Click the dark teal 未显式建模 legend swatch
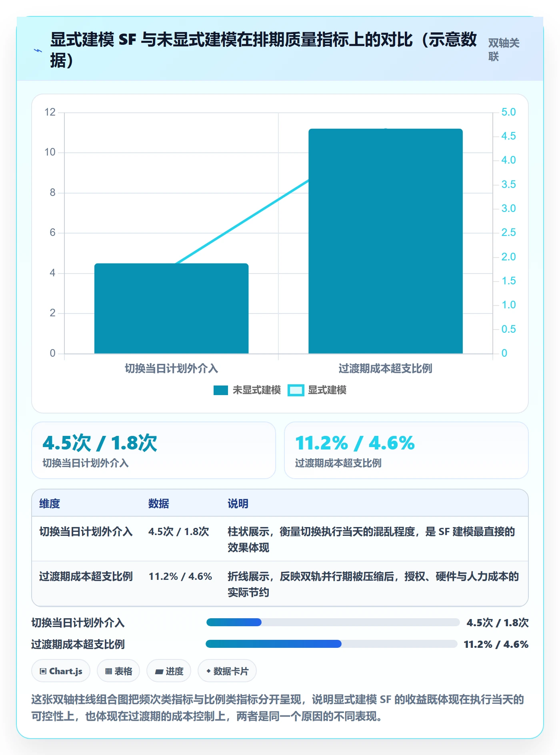Image resolution: width=560 pixels, height=755 pixels. coord(221,390)
